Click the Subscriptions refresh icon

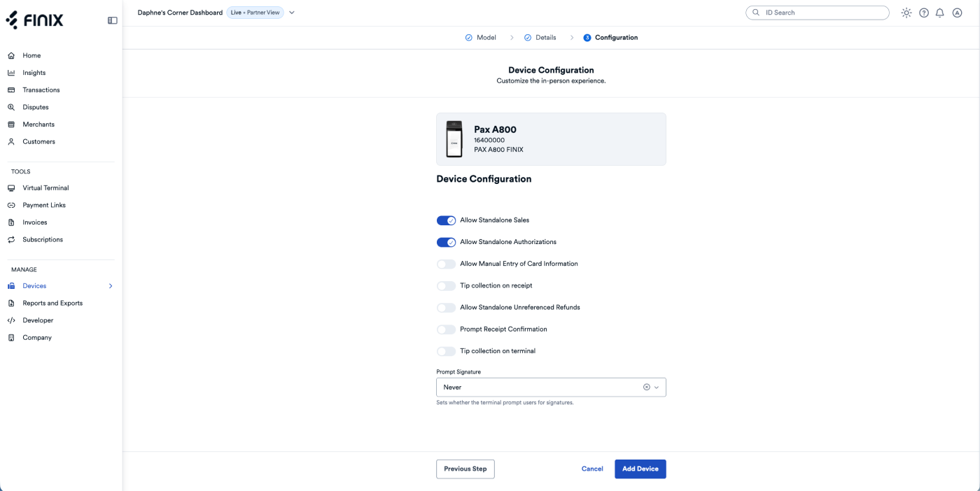[11, 239]
